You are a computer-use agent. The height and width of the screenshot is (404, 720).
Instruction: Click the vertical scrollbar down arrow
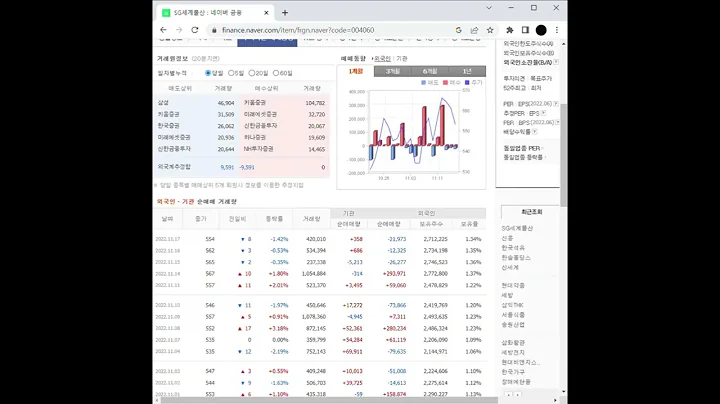coord(563,392)
